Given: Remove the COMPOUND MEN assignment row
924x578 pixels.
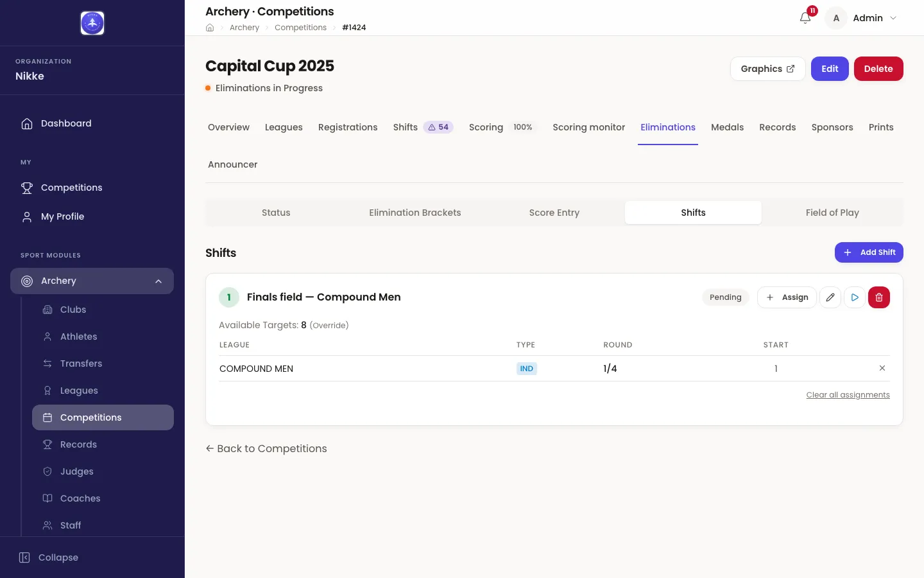Looking at the screenshot, I should pos(882,368).
